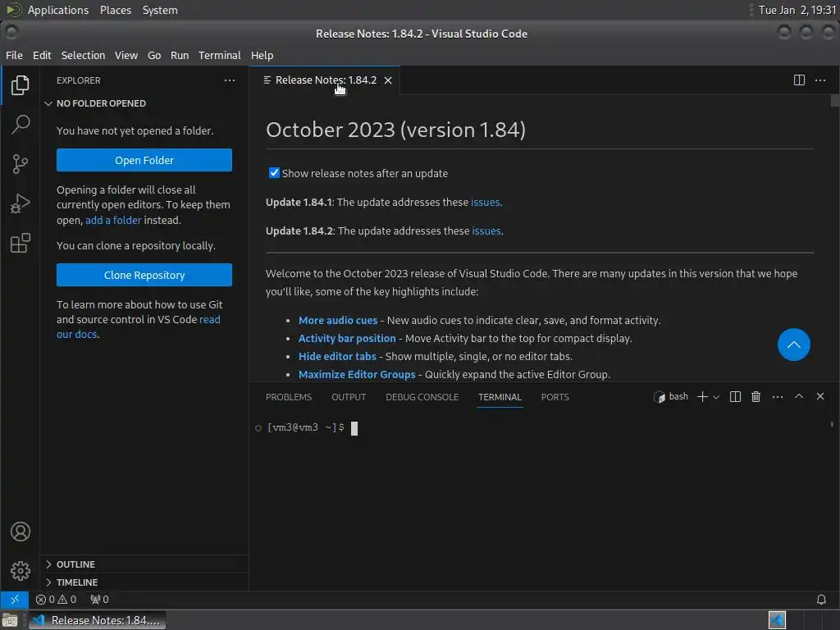Open the Accounts icon in activity bar

click(x=21, y=532)
